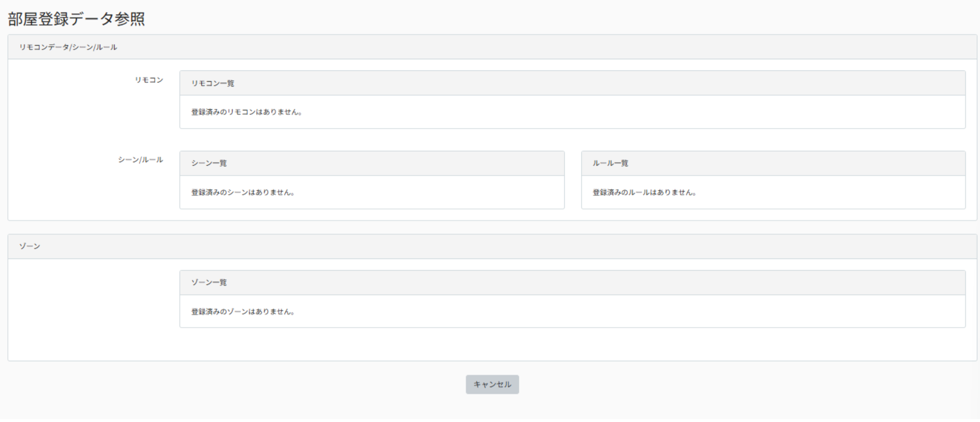This screenshot has height=422, width=980.
Task: Click the empty body of シーン一覧 panel
Action: (427, 193)
